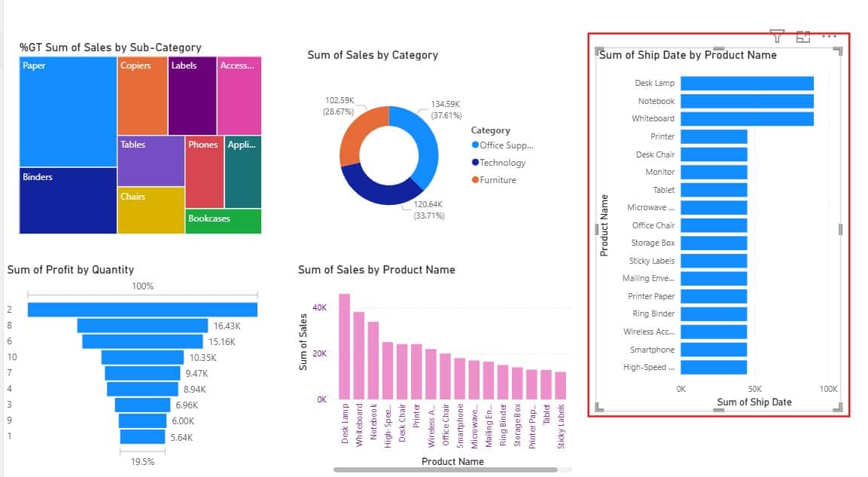
Task: Select the funnel bar labeled 15.16K
Action: point(142,341)
